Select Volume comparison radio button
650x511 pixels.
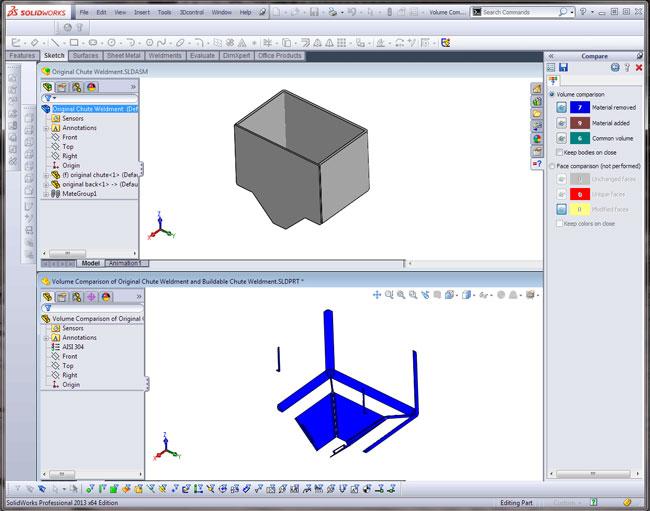pyautogui.click(x=552, y=94)
